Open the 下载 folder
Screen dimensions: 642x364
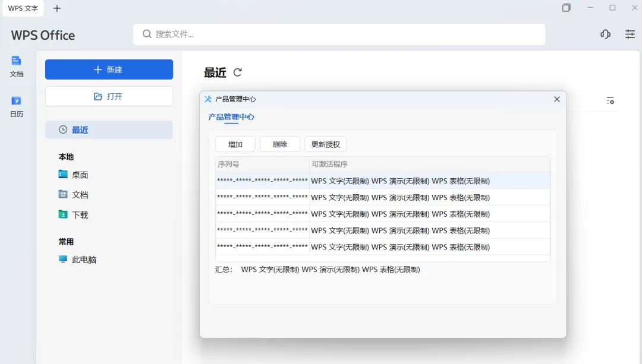tap(73, 215)
